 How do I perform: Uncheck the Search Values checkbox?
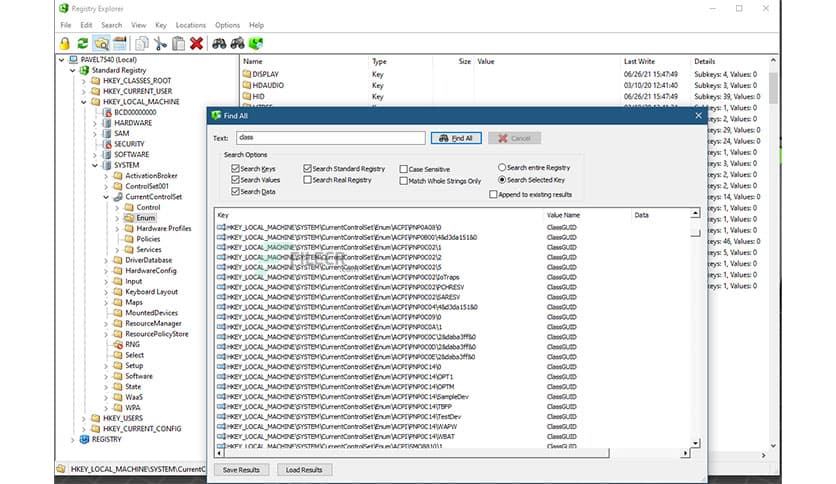click(x=235, y=180)
